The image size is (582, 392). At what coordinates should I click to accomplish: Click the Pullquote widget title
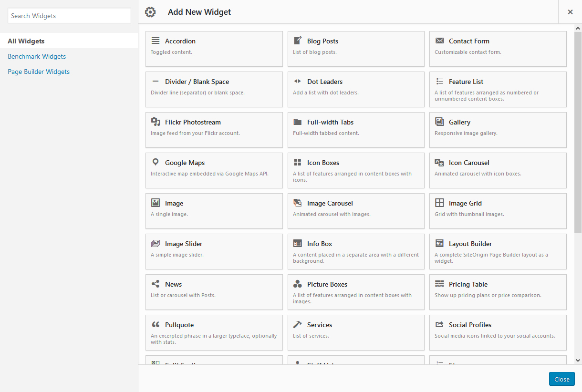point(179,325)
